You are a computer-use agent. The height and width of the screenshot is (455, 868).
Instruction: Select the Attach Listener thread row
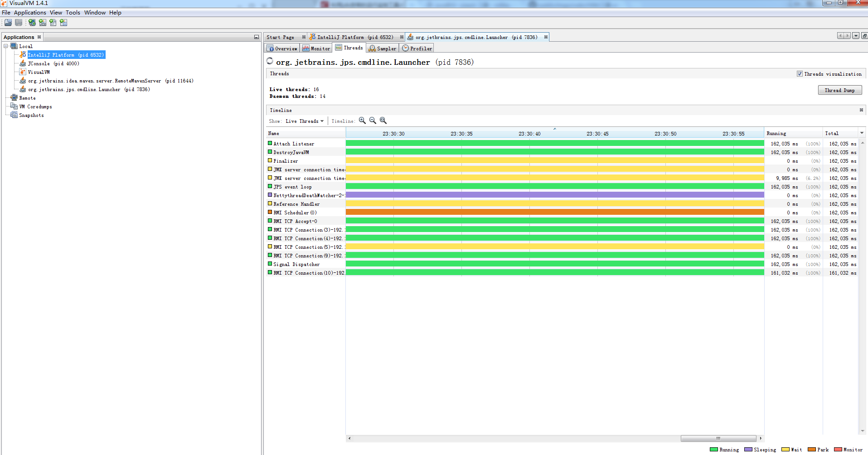[561, 144]
